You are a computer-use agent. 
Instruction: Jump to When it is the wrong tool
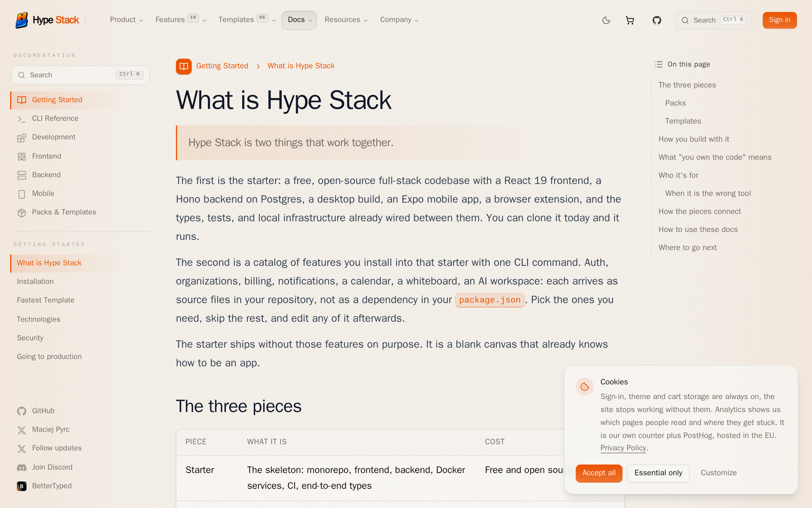tap(708, 194)
